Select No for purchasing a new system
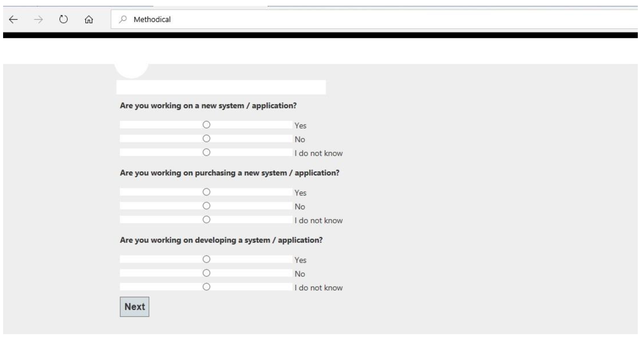The width and height of the screenshot is (644, 340). click(x=206, y=206)
